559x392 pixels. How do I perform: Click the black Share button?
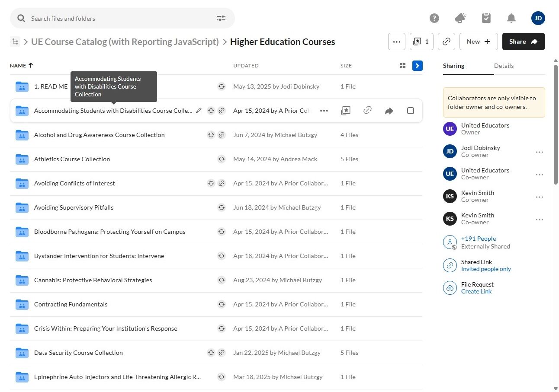click(523, 41)
